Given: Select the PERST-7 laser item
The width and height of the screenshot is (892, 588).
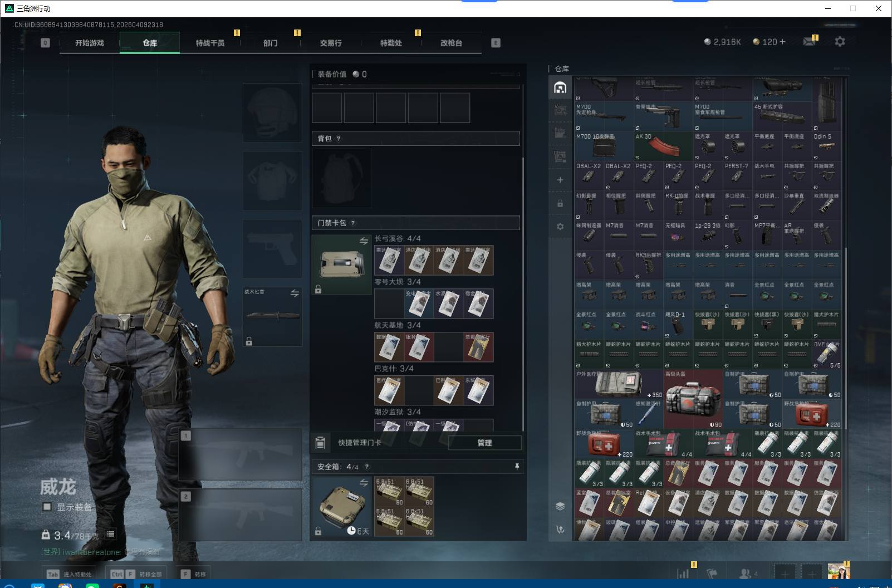Looking at the screenshot, I should (738, 176).
